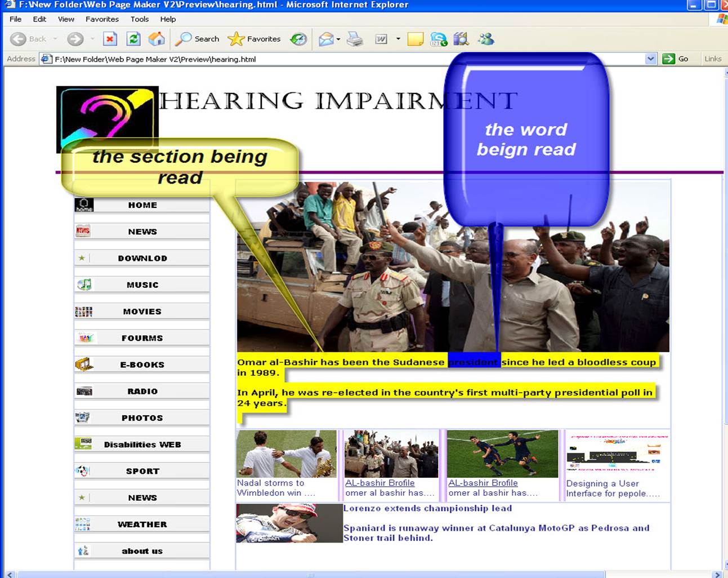Go to the browser Home icon
728x578 pixels.
pyautogui.click(x=157, y=39)
